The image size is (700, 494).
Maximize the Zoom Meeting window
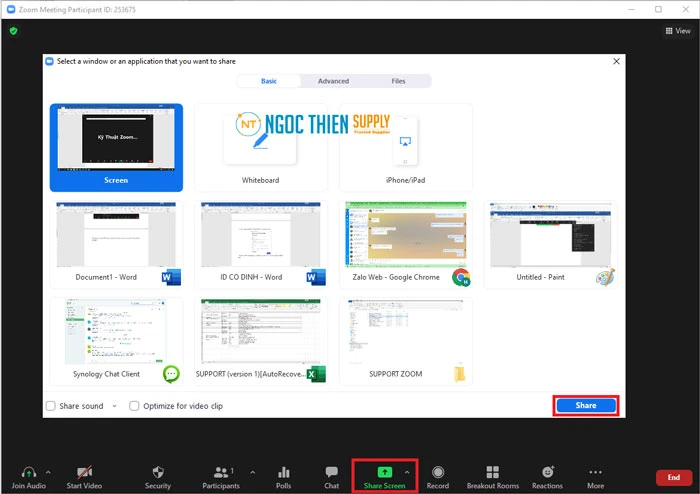tap(658, 9)
